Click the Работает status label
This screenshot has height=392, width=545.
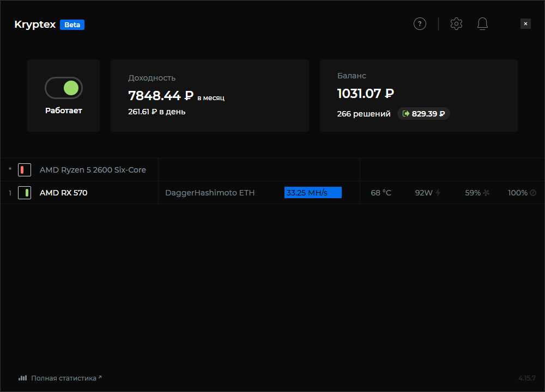[64, 111]
